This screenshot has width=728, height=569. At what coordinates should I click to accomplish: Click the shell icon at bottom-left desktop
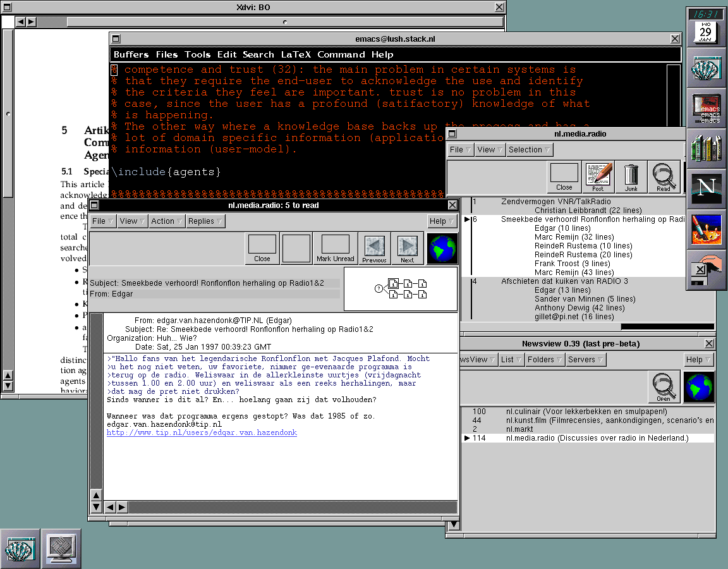20,549
